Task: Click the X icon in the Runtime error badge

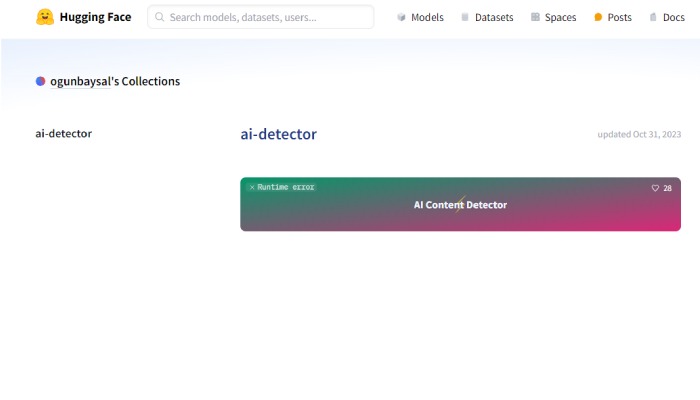Action: point(252,188)
